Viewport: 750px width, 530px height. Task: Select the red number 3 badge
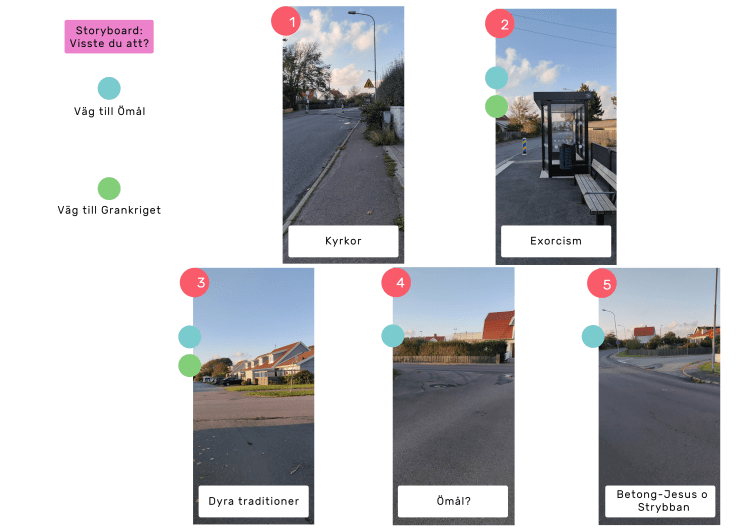coord(195,283)
